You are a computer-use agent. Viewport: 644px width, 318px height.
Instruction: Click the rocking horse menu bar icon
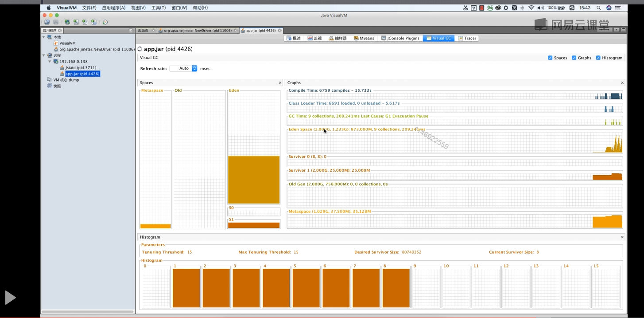click(x=490, y=8)
